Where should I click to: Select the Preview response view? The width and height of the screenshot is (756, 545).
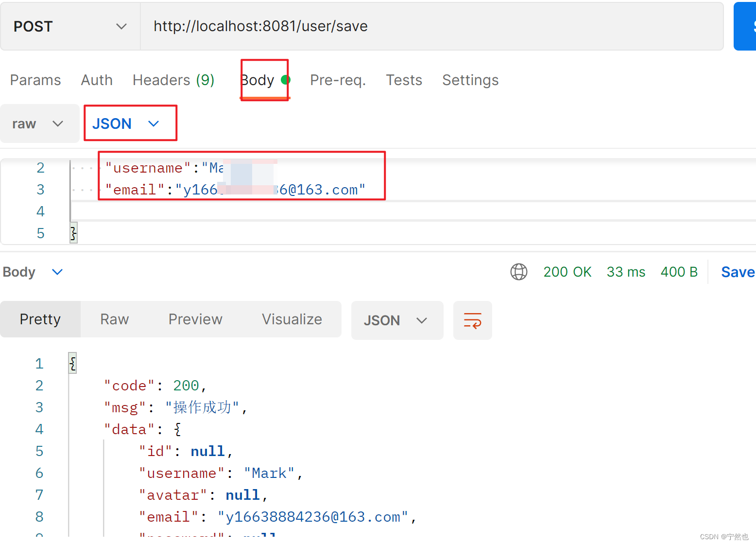pos(195,319)
